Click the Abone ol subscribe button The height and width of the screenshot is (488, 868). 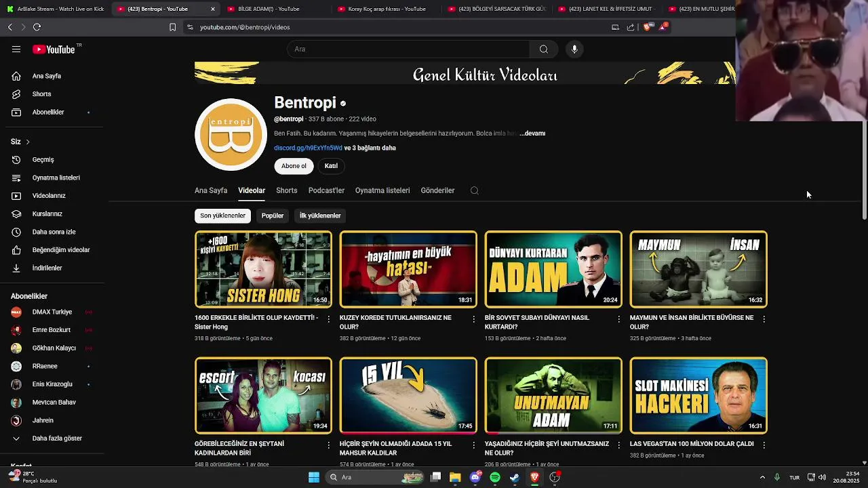[x=294, y=166]
